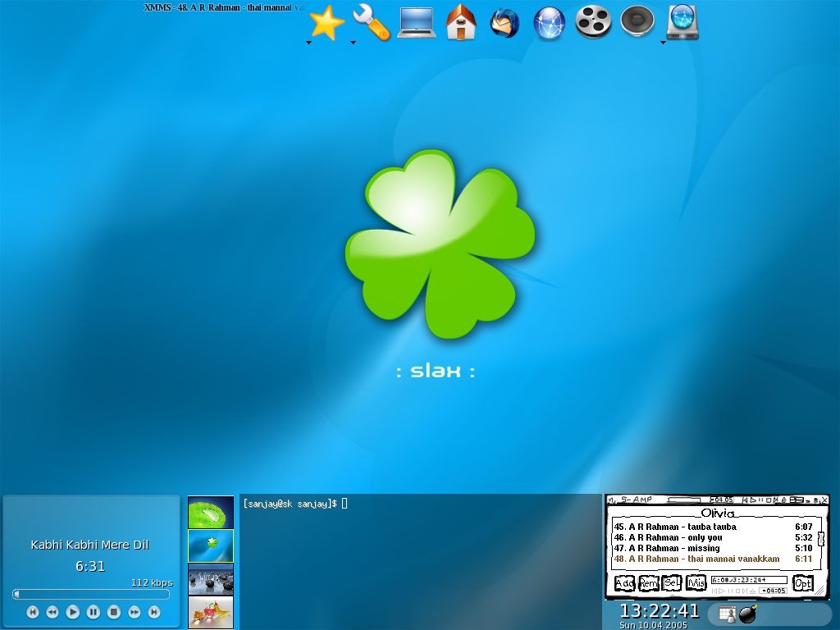840x630 pixels.
Task: Skip to next track in blue player
Action: [x=154, y=611]
